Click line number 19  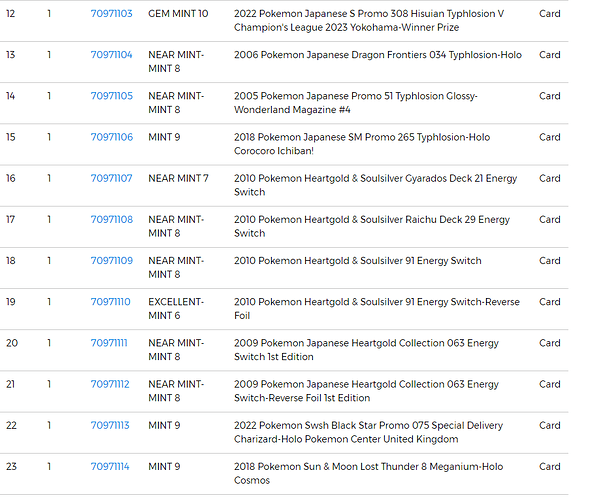pyautogui.click(x=11, y=302)
